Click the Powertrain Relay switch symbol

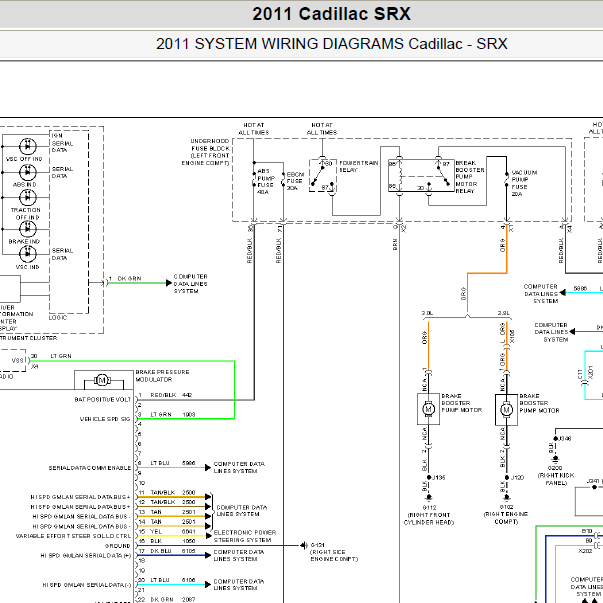(x=323, y=175)
